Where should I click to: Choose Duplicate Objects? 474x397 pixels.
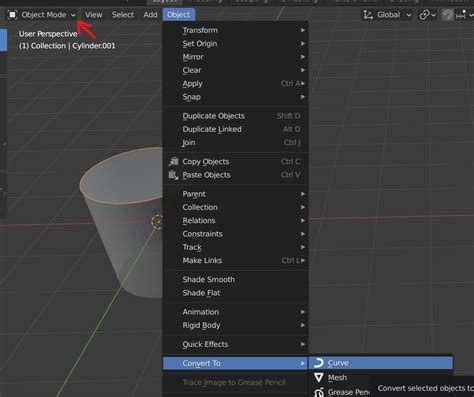(x=236, y=116)
